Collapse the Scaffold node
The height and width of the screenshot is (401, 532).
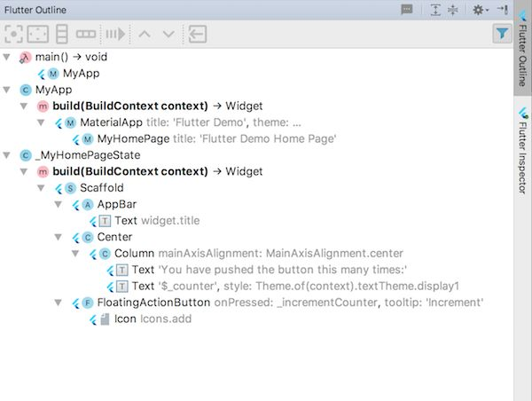[x=41, y=188]
